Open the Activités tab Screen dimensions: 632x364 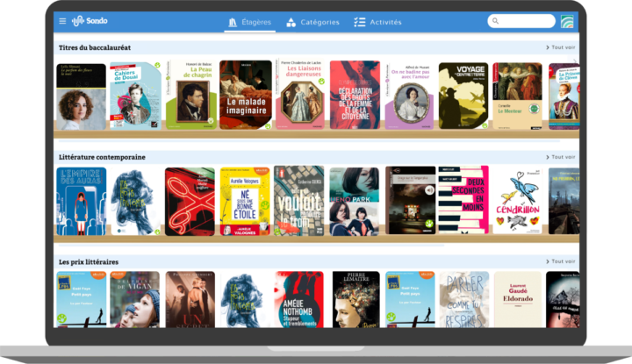pyautogui.click(x=377, y=22)
